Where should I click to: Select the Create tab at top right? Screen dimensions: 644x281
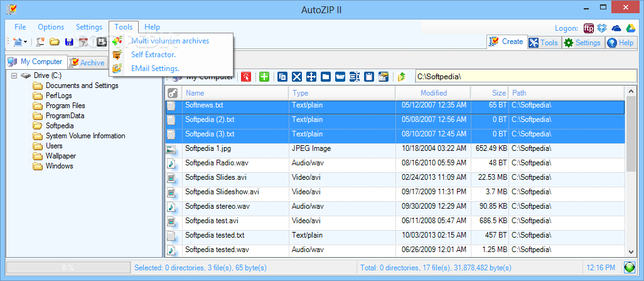coord(507,41)
